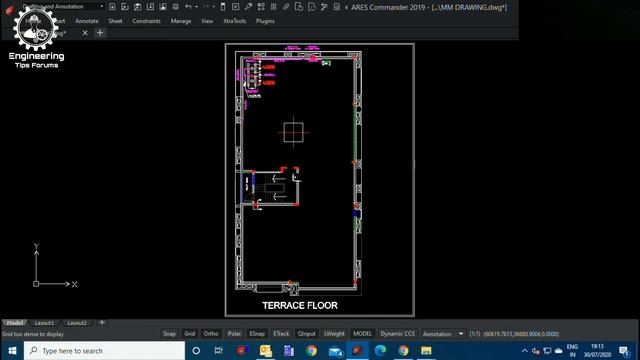Screen dimensions: 640x360
Task: Click the ENG IN language indicator
Action: pos(572,351)
